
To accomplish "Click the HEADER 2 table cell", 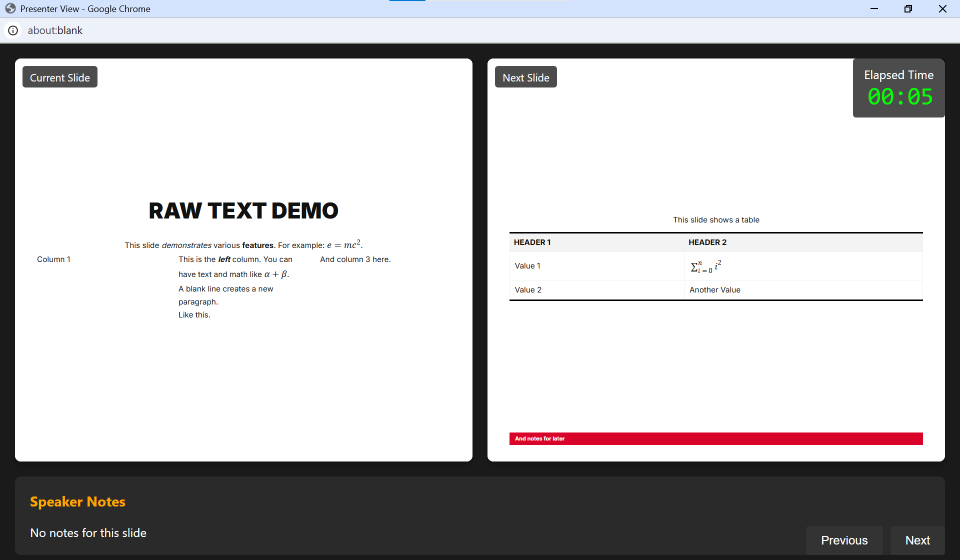I will tap(707, 242).
